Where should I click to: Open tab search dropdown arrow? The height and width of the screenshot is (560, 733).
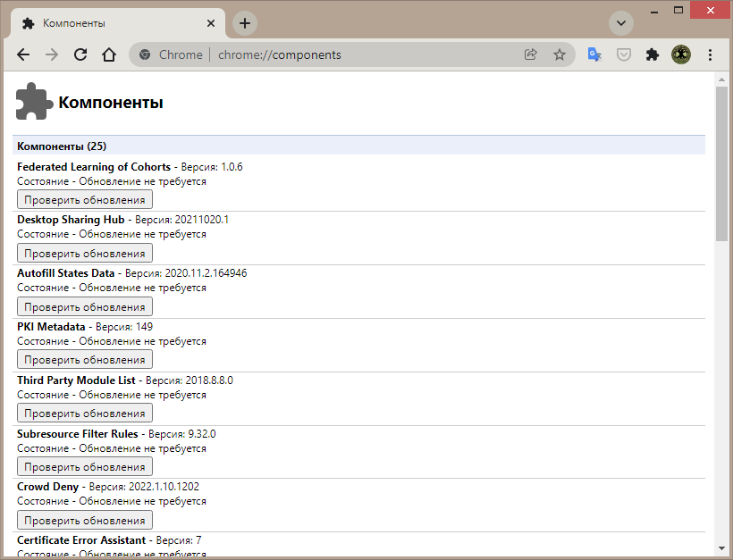point(621,23)
